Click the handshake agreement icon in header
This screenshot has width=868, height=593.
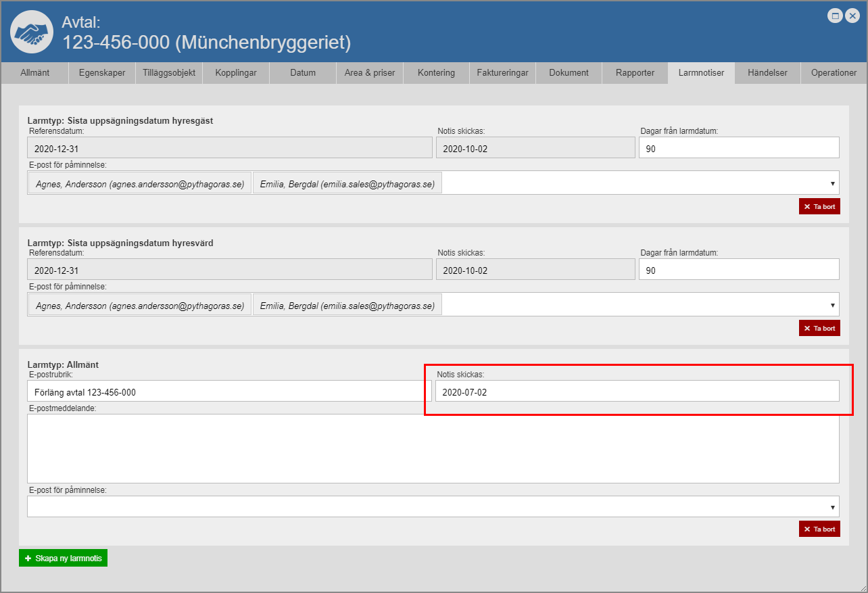pos(32,32)
